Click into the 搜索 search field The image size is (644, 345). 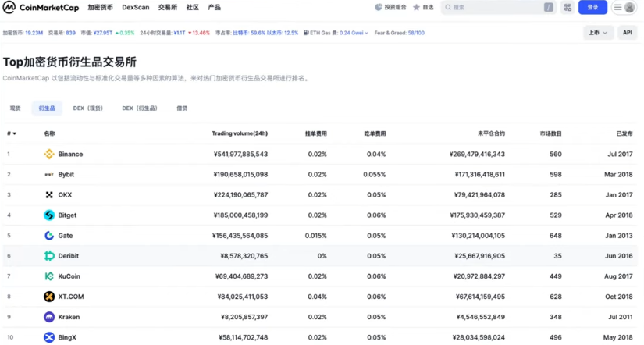[497, 7]
